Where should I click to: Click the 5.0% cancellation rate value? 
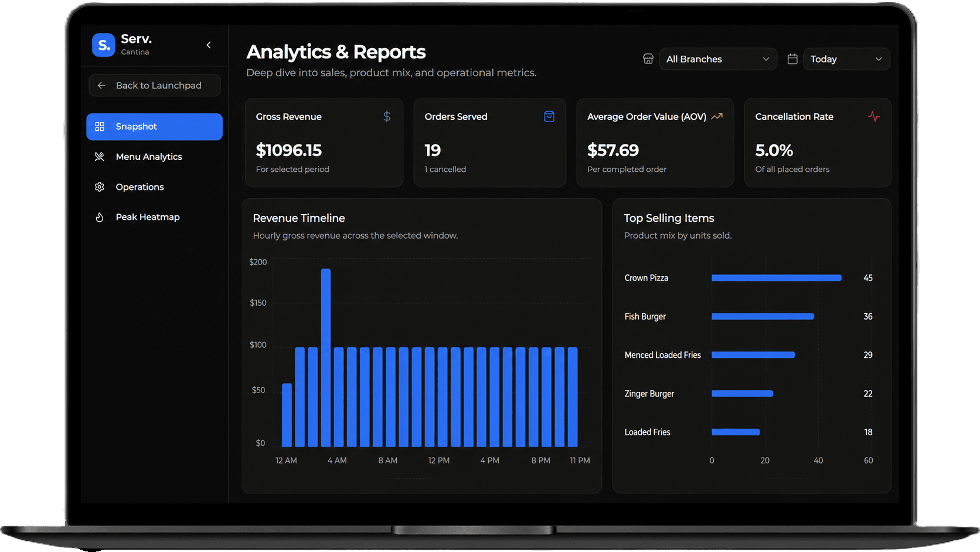coord(774,150)
